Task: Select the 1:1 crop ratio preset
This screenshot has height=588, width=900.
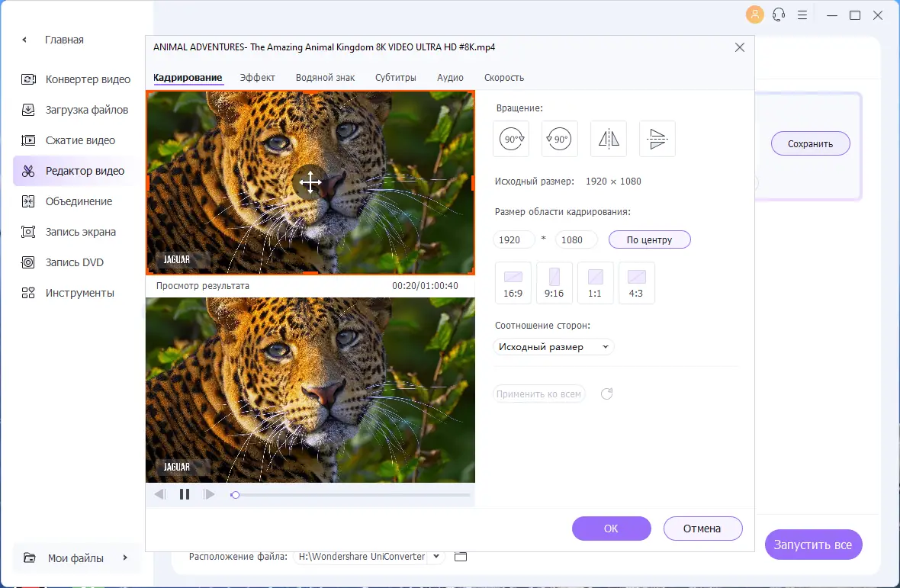Action: (x=595, y=283)
